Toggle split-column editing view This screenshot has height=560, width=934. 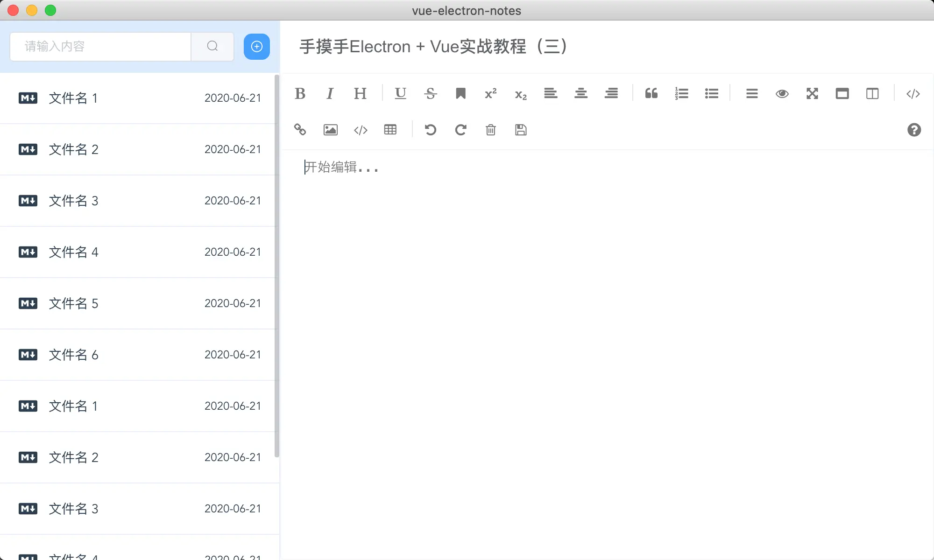tap(872, 94)
